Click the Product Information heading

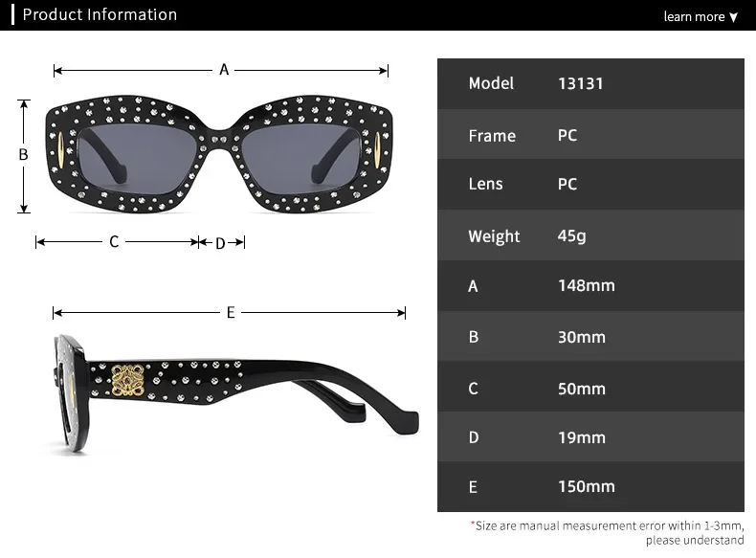[x=100, y=14]
